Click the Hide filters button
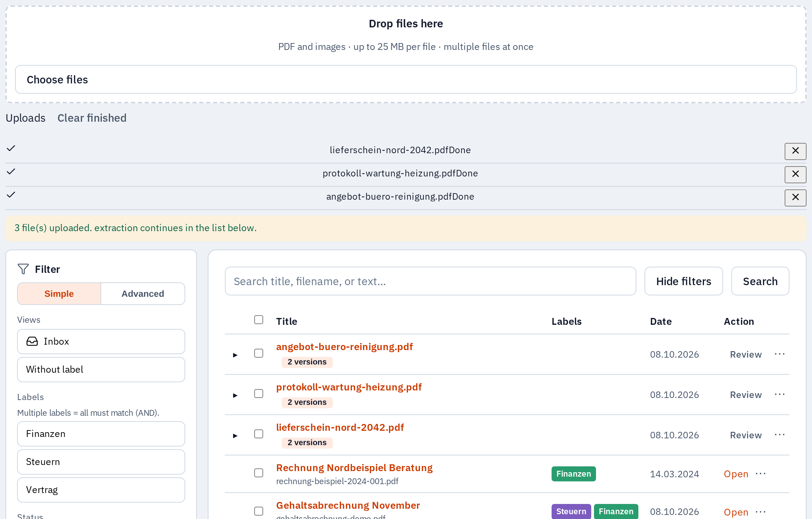This screenshot has width=812, height=519. pos(684,281)
